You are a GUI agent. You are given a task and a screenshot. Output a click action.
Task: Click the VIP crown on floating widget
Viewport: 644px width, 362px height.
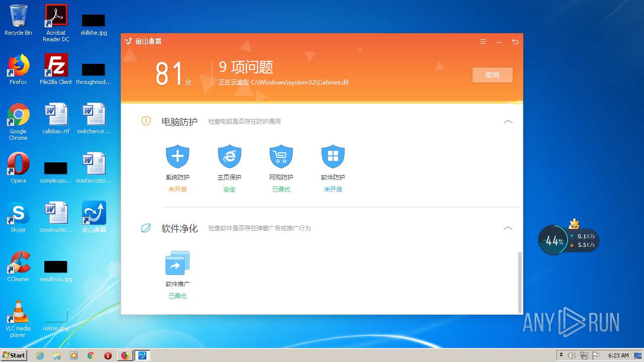point(574,224)
